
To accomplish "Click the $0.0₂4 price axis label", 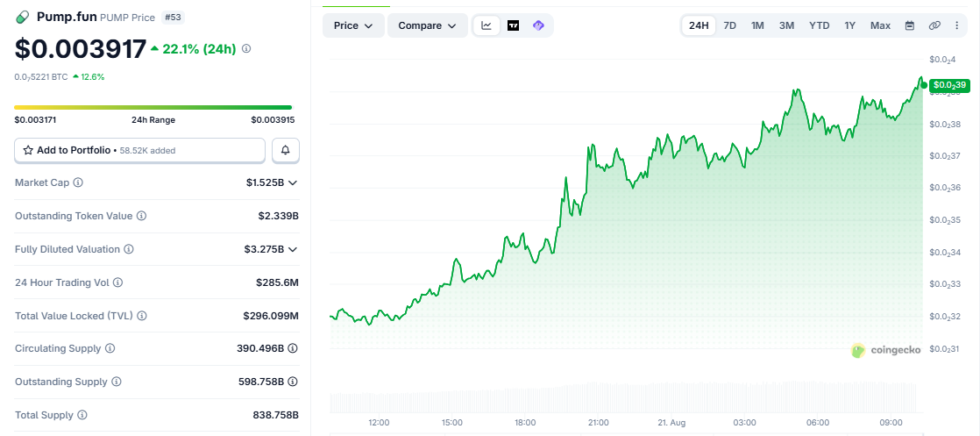I will pos(942,60).
